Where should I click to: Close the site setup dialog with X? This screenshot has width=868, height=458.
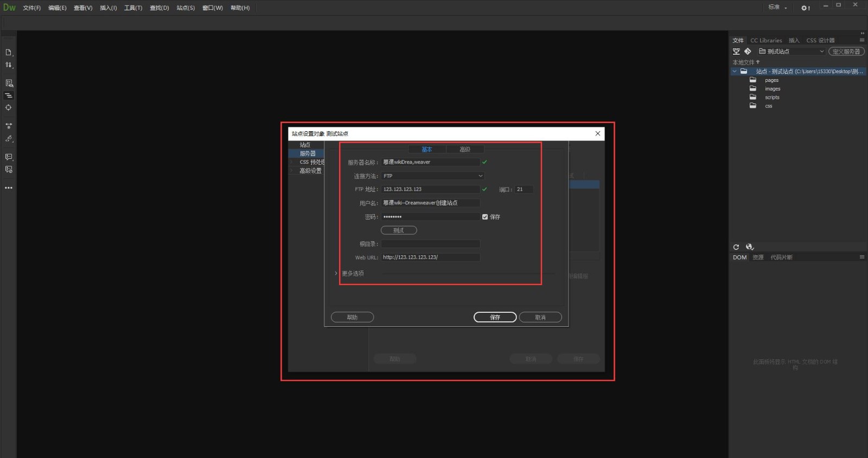(598, 133)
